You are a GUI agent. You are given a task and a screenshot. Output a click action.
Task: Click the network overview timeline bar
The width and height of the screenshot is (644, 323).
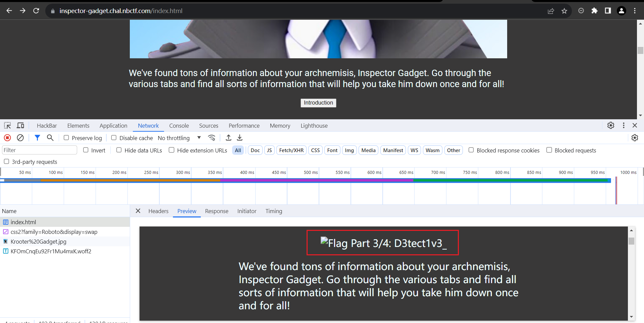[305, 180]
